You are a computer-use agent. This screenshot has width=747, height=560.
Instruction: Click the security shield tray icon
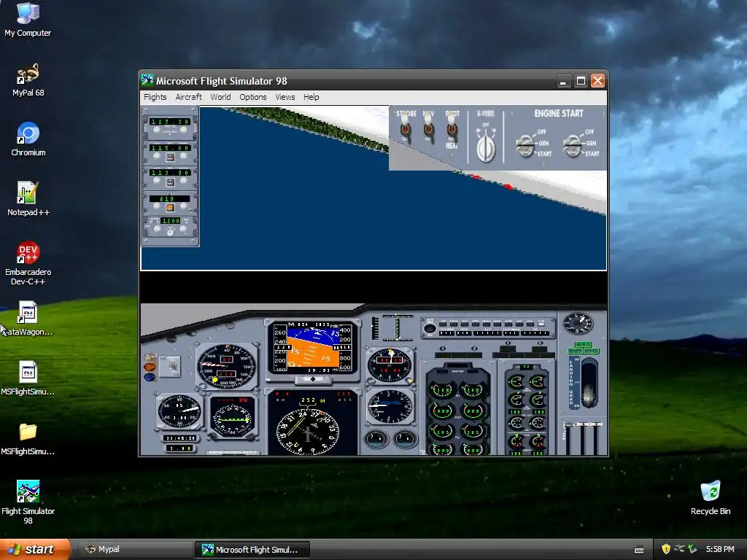click(665, 549)
